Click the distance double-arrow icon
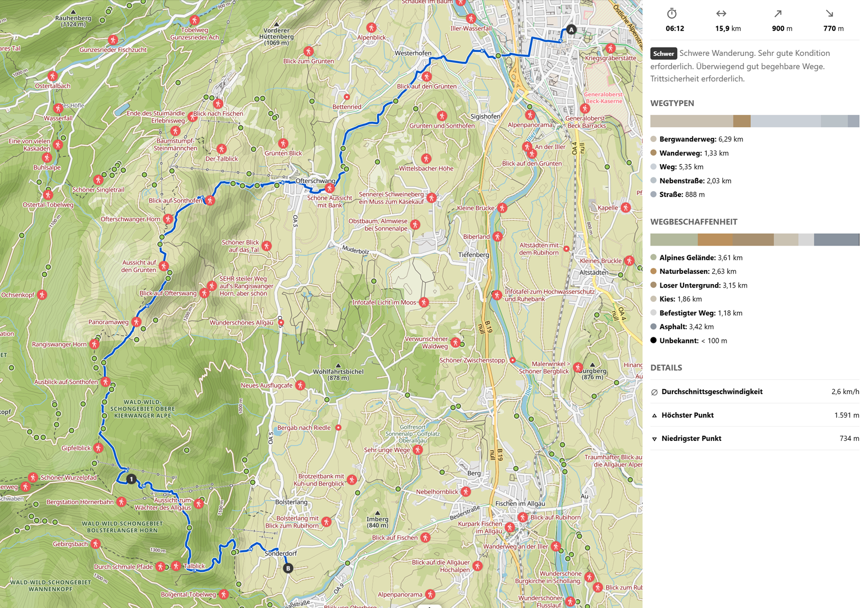Viewport: 868px width, 608px height. (x=721, y=14)
